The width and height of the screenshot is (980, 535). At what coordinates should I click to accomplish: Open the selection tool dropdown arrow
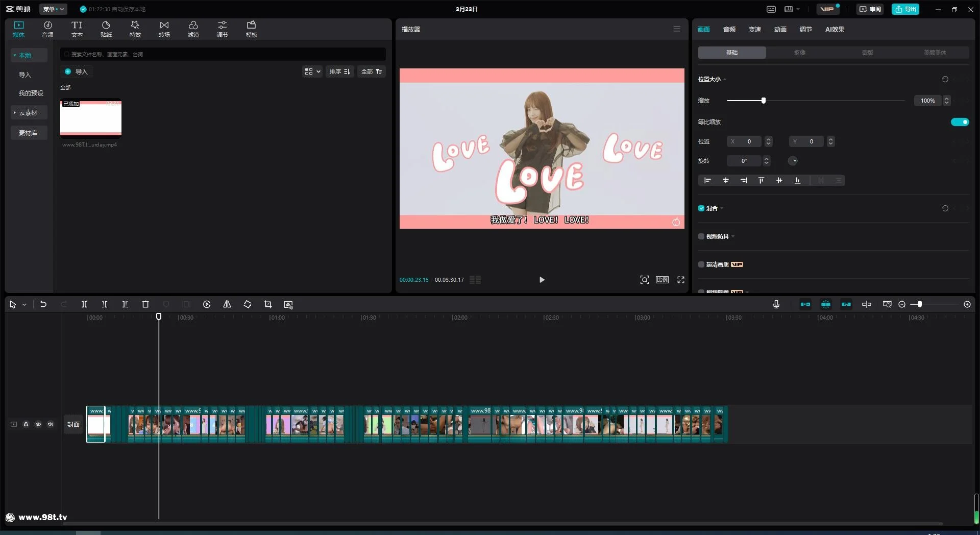[24, 305]
